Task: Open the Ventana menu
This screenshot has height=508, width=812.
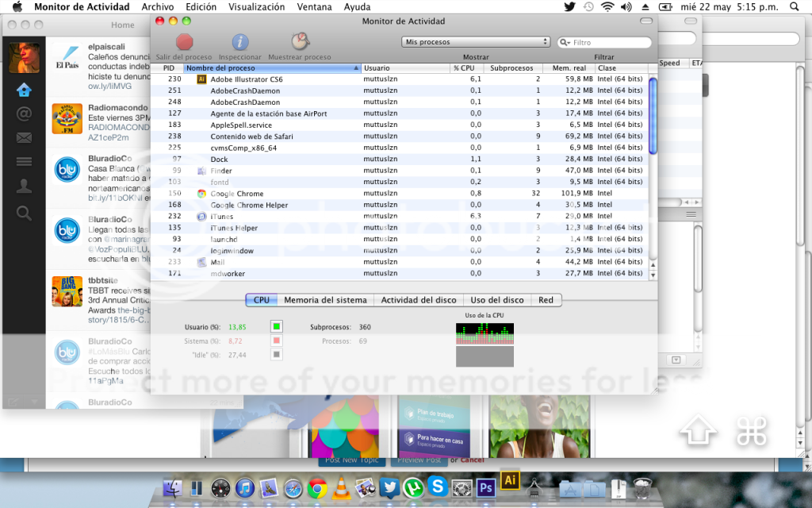Action: 314,6
